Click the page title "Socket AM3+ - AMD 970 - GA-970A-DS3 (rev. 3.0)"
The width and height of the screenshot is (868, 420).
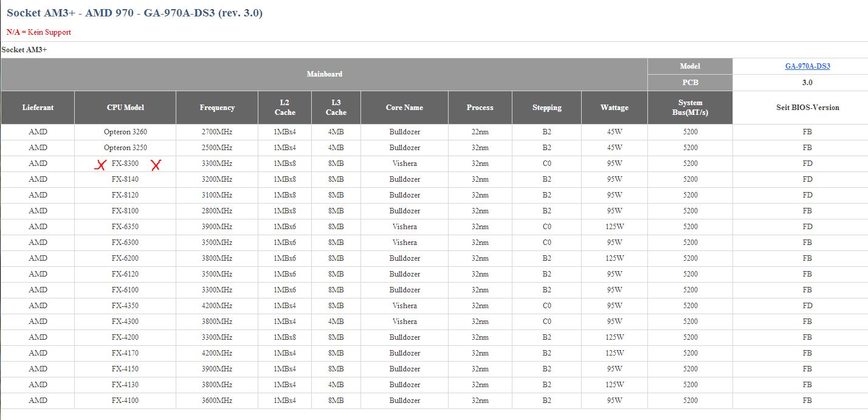tap(135, 13)
